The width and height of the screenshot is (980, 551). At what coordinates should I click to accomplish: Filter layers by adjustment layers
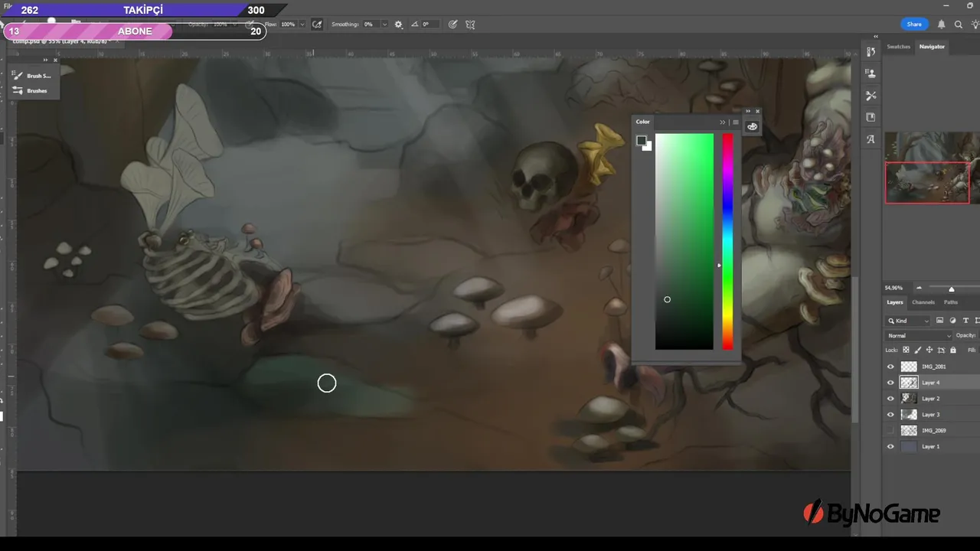(952, 321)
